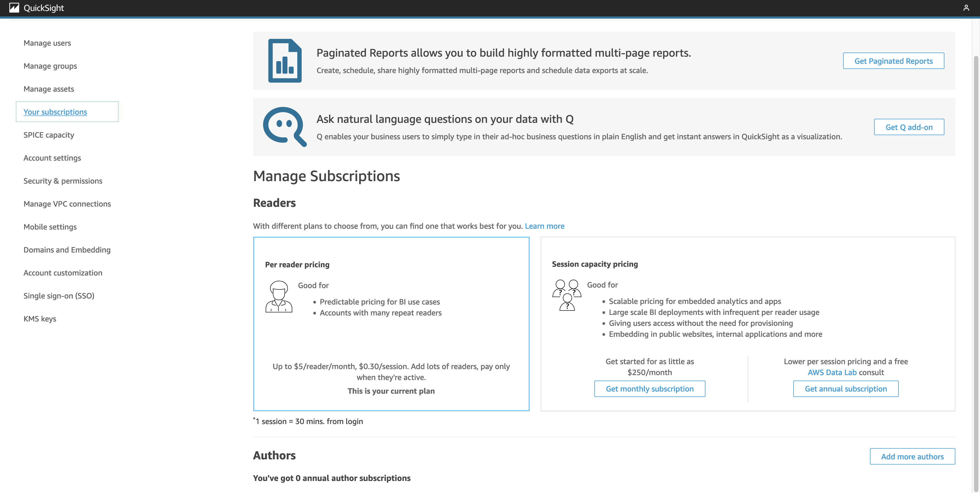Open Mobile settings page
The height and width of the screenshot is (493, 980).
(x=50, y=227)
